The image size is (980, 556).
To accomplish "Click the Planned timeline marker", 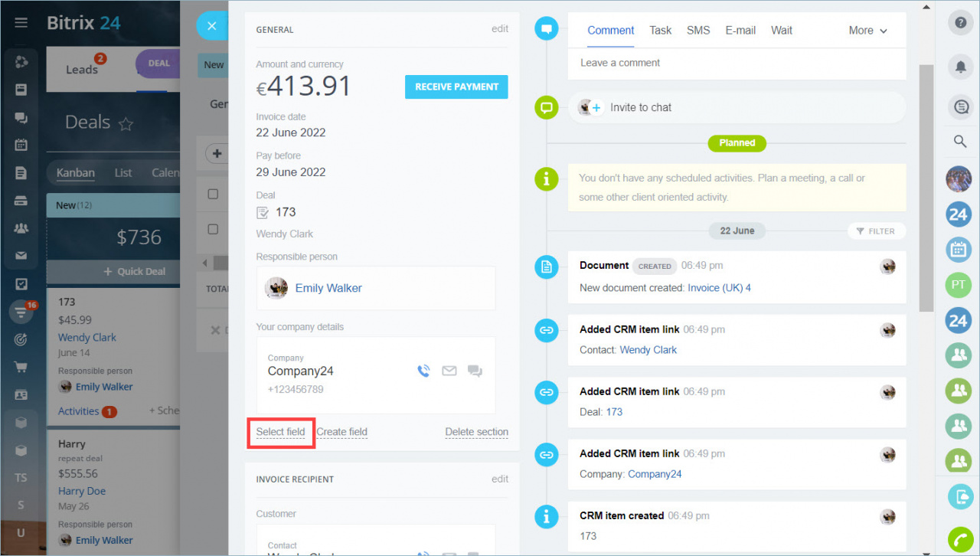I will 737,142.
